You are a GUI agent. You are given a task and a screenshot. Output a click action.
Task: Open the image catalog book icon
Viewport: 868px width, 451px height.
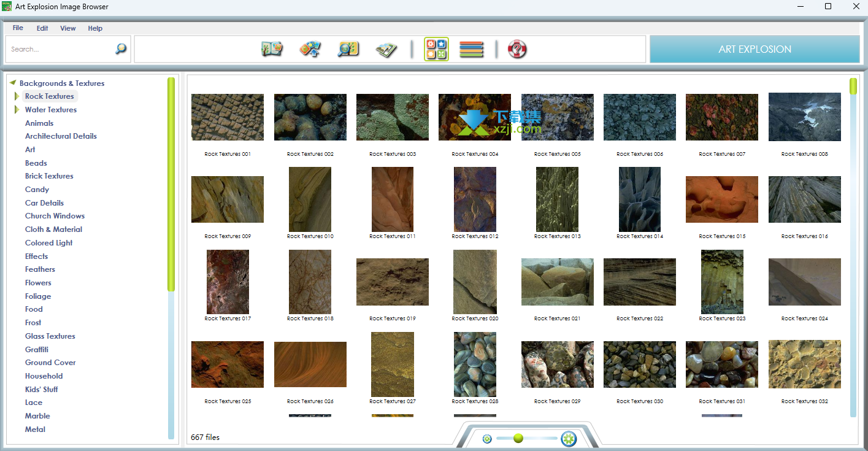tap(272, 49)
